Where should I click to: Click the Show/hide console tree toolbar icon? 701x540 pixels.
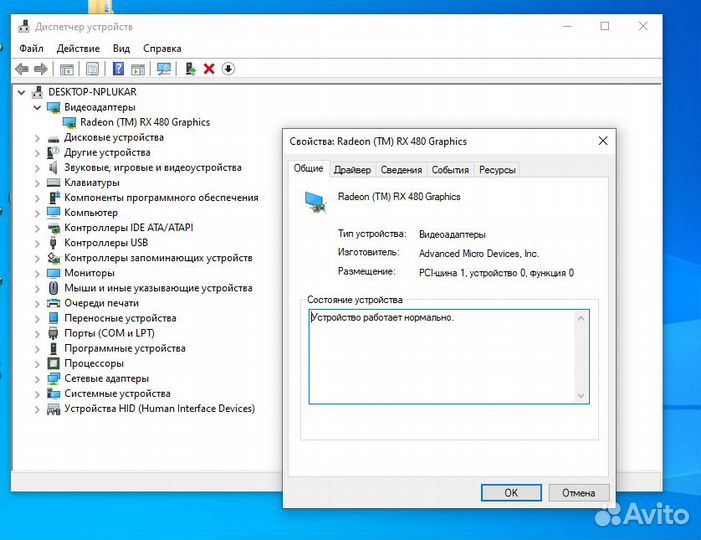coord(67,69)
